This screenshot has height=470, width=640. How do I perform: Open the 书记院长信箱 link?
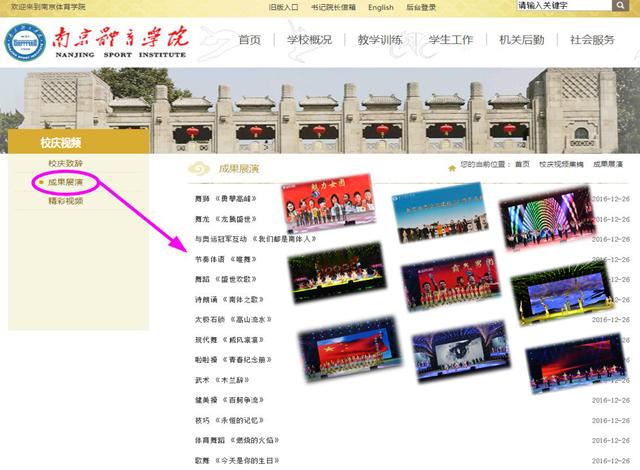(333, 7)
